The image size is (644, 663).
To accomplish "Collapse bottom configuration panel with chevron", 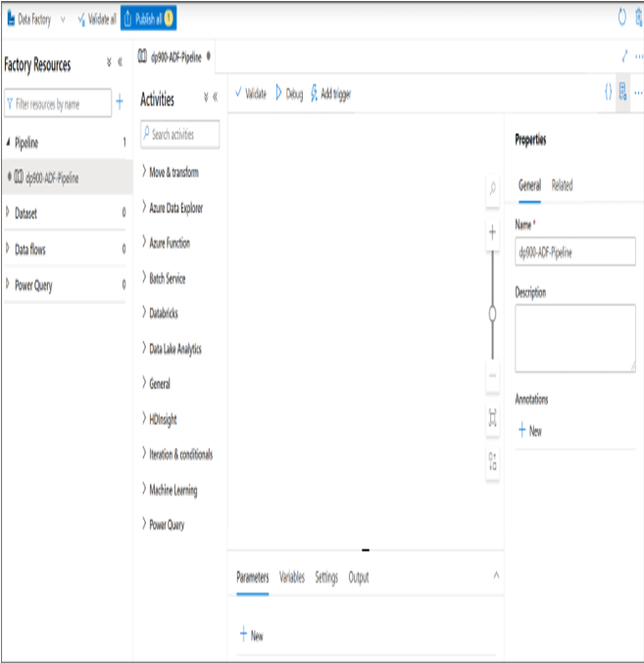I will pyautogui.click(x=496, y=575).
